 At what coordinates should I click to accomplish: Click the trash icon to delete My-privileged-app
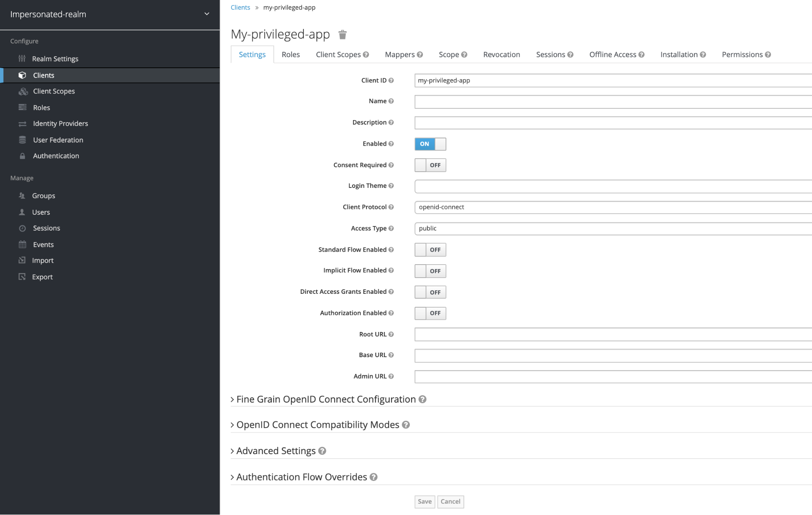click(x=342, y=34)
